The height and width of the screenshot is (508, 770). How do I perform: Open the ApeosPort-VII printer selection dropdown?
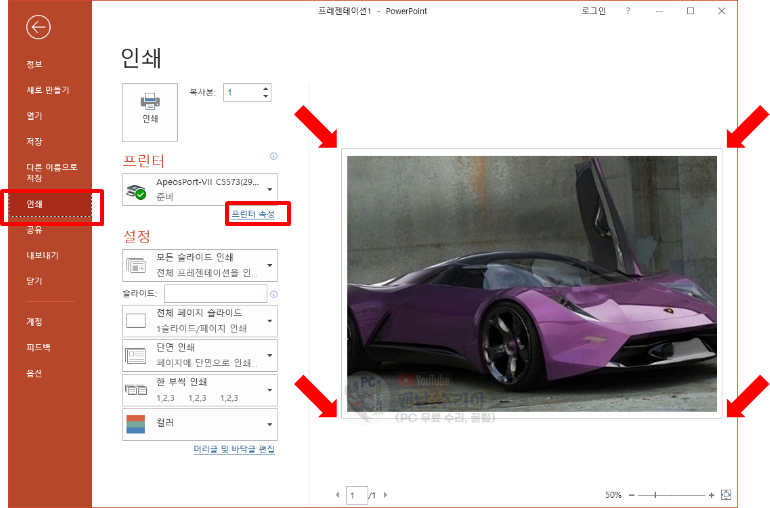[200, 189]
